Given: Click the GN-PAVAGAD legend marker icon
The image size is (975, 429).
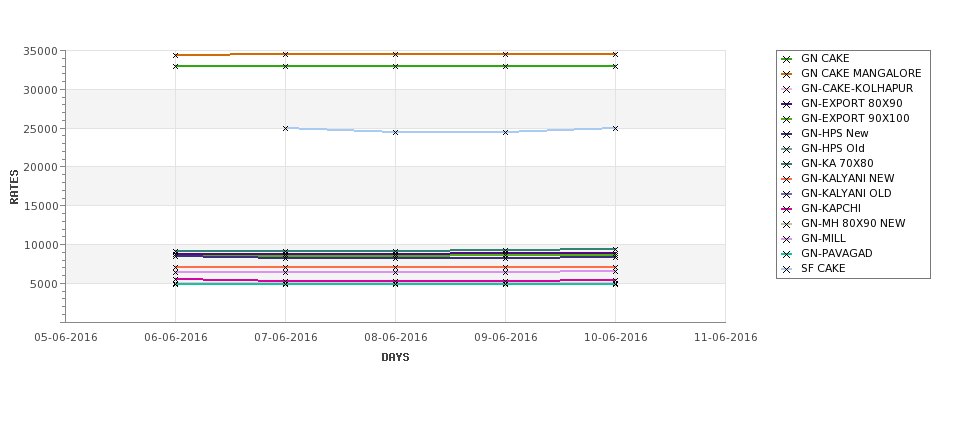Looking at the screenshot, I should click(786, 254).
